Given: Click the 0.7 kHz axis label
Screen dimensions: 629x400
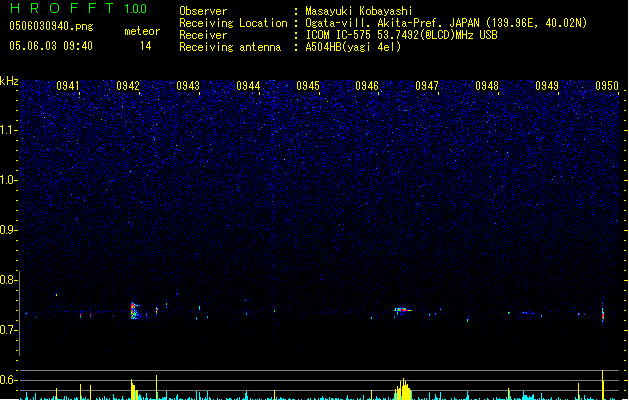Looking at the screenshot, I should [8, 330].
